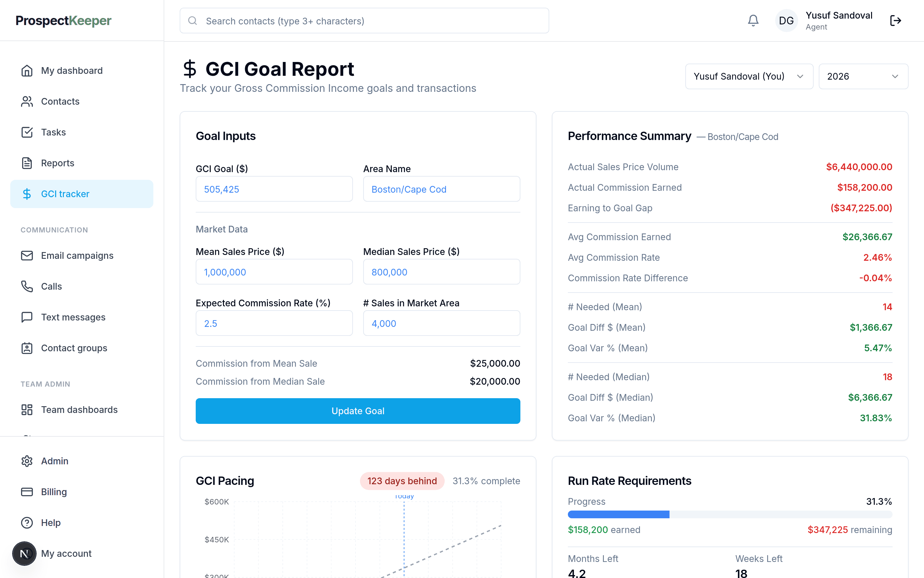924x578 pixels.
Task: Click the ($347,225.00) goal gap value
Action: pos(861,208)
